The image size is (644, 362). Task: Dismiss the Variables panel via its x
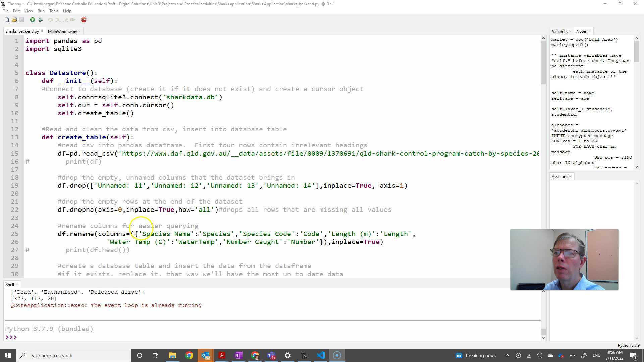[x=570, y=31]
